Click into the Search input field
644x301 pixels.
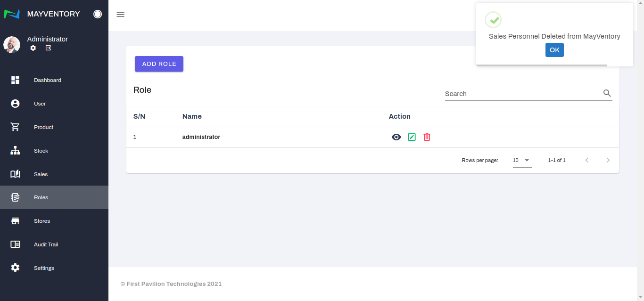(x=521, y=94)
